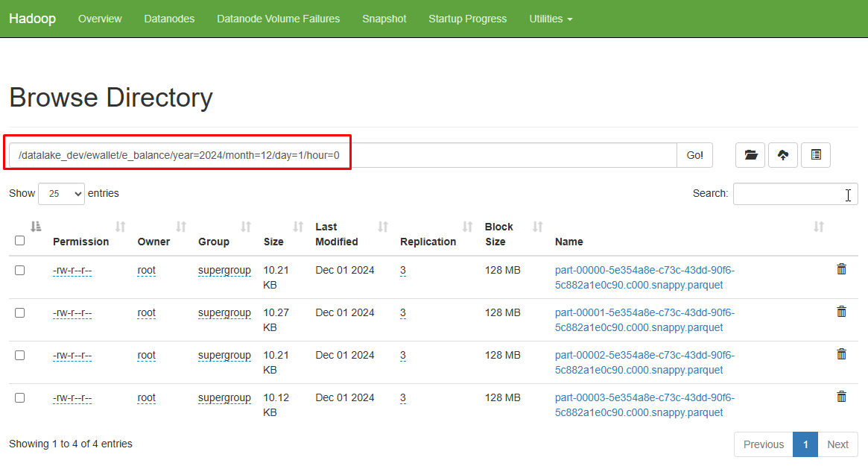
Task: Open part-00000 snappy parquet file link
Action: tap(645, 277)
